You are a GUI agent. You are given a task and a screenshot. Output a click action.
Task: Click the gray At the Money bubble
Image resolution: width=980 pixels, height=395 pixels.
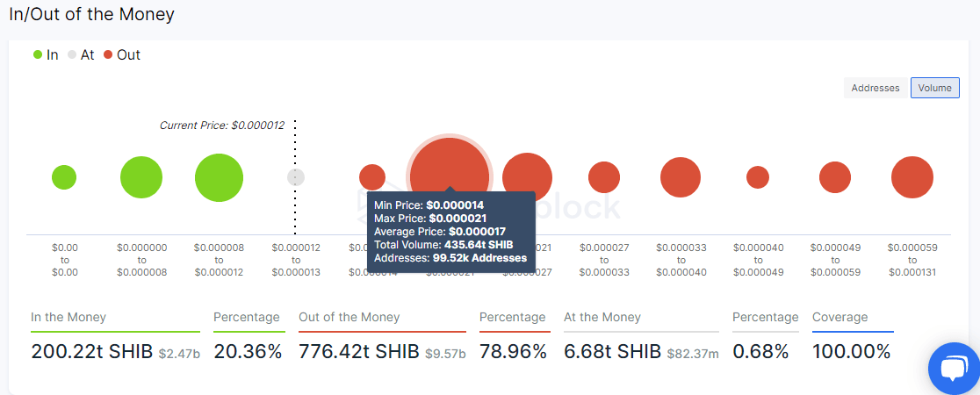(296, 177)
